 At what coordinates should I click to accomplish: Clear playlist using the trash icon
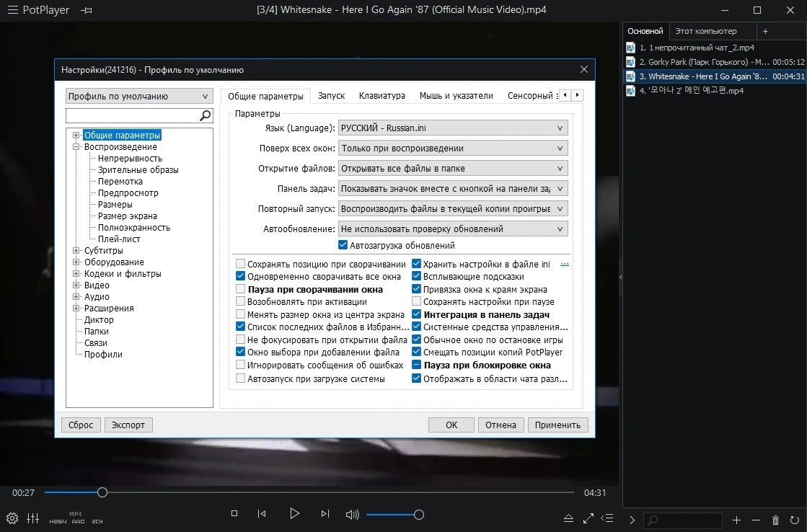coord(775,520)
